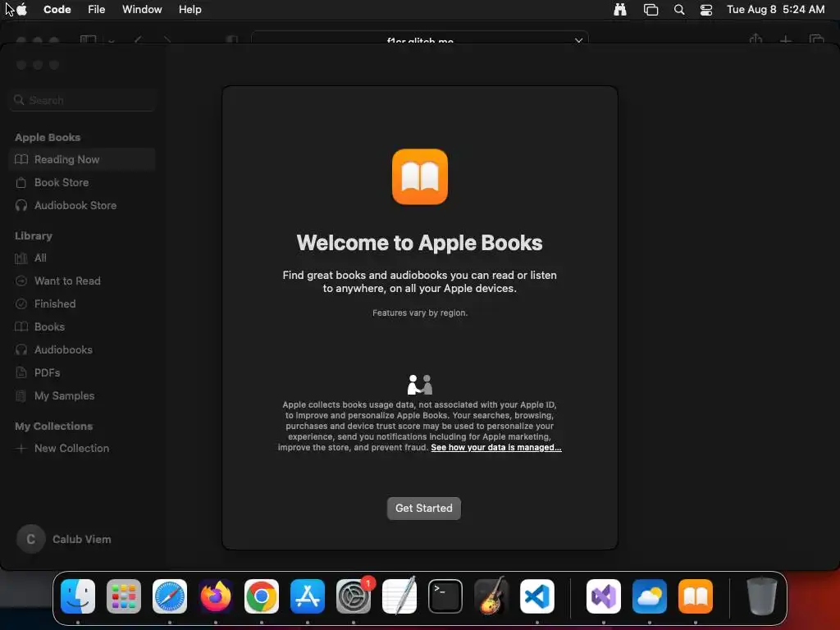Image resolution: width=840 pixels, height=630 pixels.
Task: Click the Safari share icon behind Books
Action: pos(756,39)
